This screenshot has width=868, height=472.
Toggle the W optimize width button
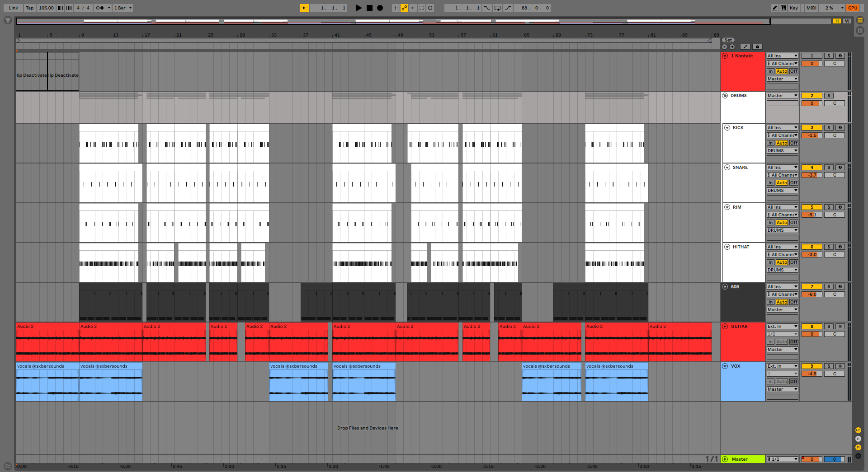pyautogui.click(x=847, y=21)
